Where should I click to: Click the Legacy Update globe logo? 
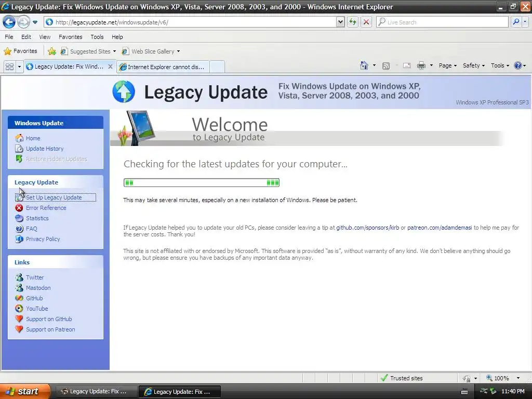pos(124,91)
